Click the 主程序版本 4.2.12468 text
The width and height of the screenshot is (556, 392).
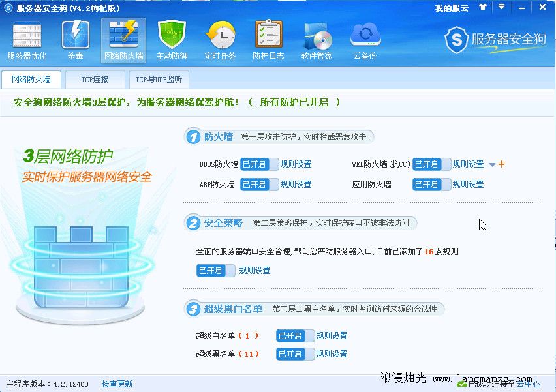tap(47, 384)
